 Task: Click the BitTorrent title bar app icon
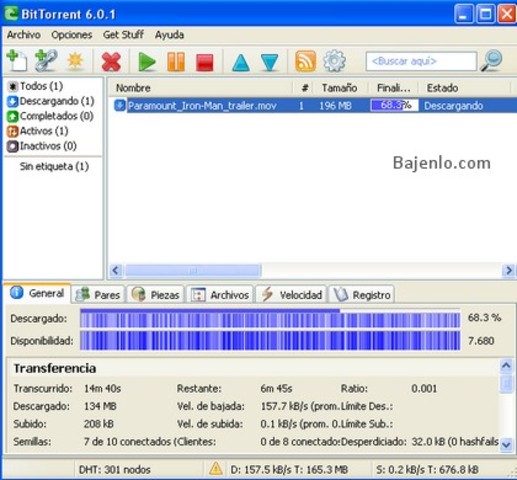point(11,14)
